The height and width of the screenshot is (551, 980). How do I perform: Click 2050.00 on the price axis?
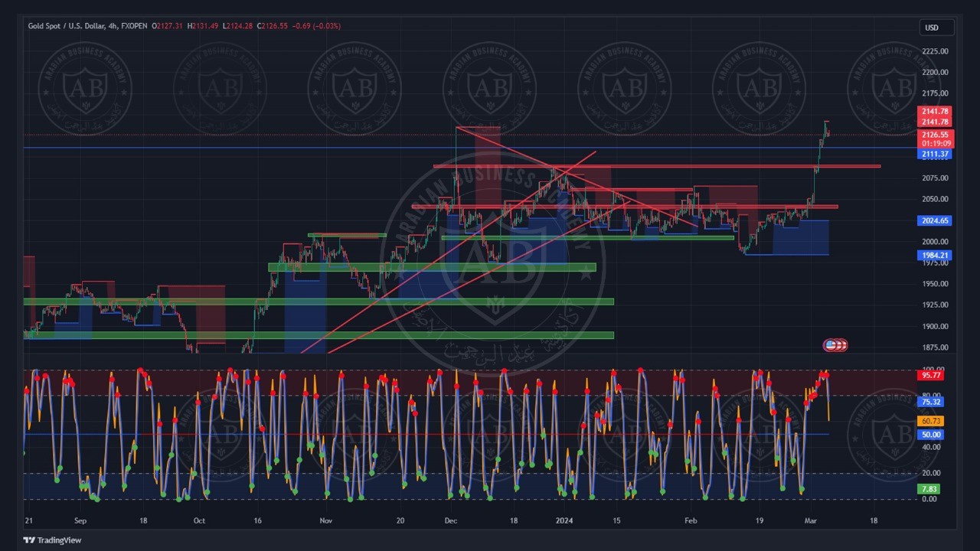click(x=936, y=199)
